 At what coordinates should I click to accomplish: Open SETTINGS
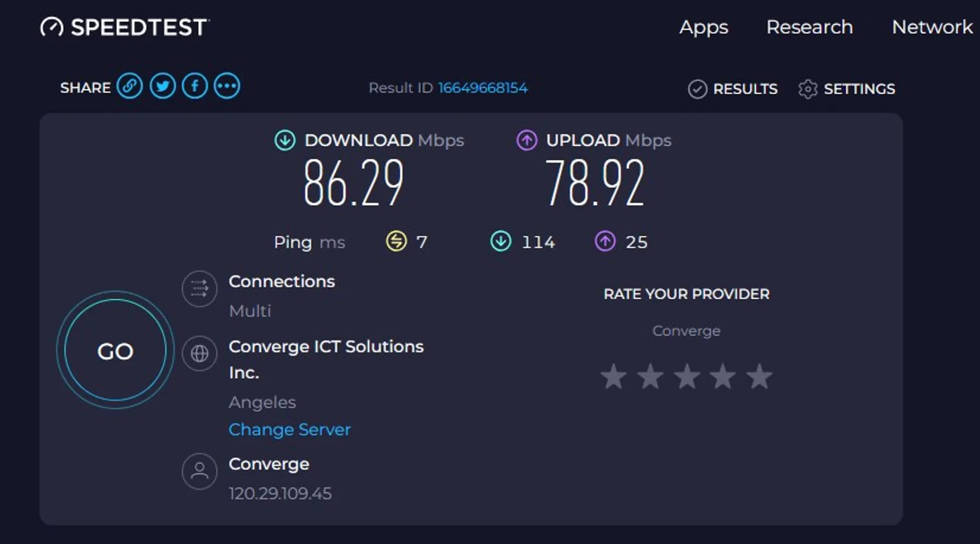pyautogui.click(x=847, y=89)
